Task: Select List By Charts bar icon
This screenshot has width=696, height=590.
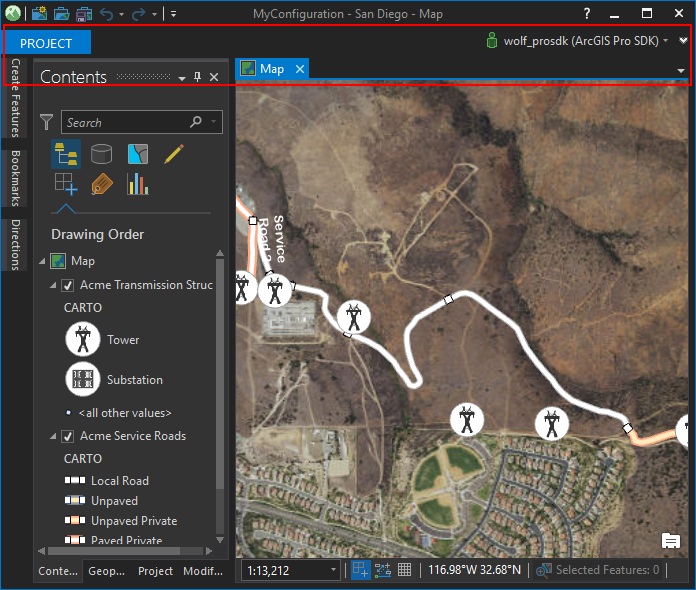Action: pos(138,184)
